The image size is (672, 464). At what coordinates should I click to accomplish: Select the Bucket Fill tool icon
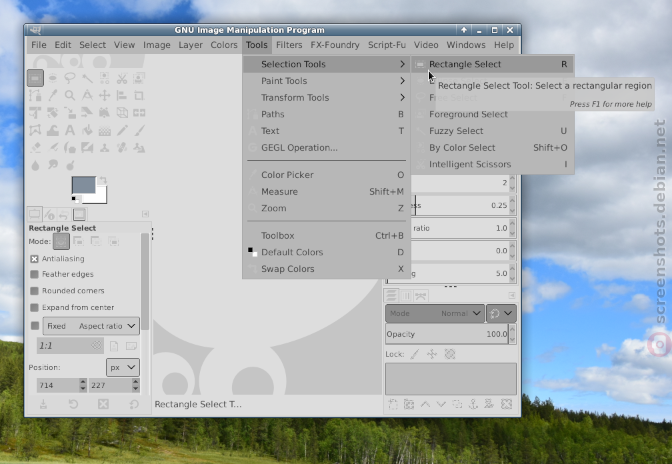coord(87,130)
